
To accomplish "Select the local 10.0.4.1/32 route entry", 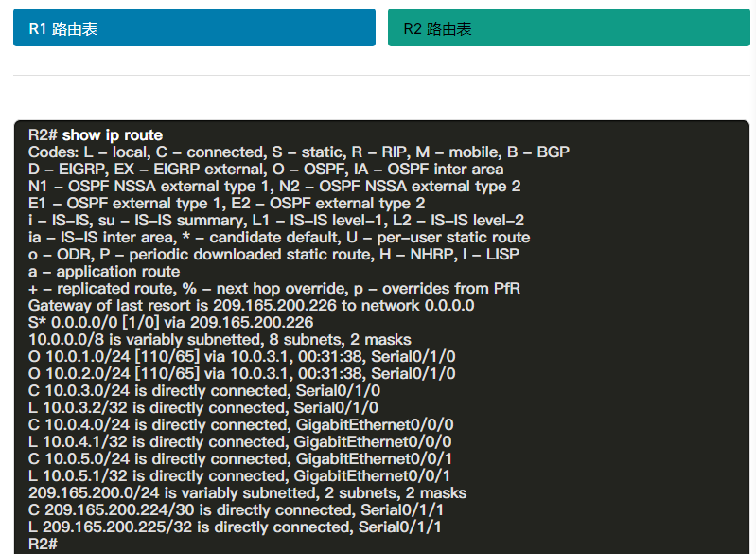I will [x=239, y=442].
